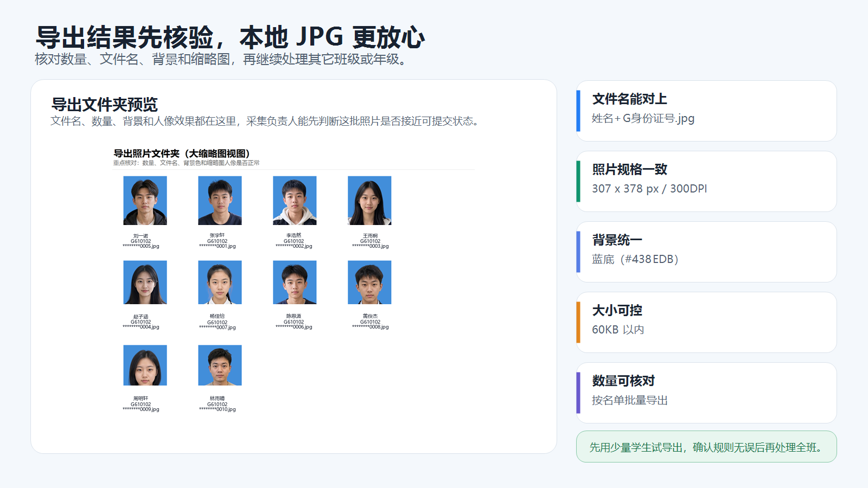Click the 数量可核对 card title
Viewport: 868px width, 488px height.
tap(623, 381)
